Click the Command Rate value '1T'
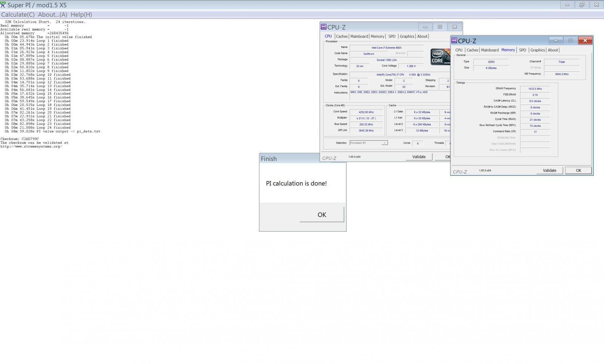604x364 pixels. pyautogui.click(x=535, y=132)
